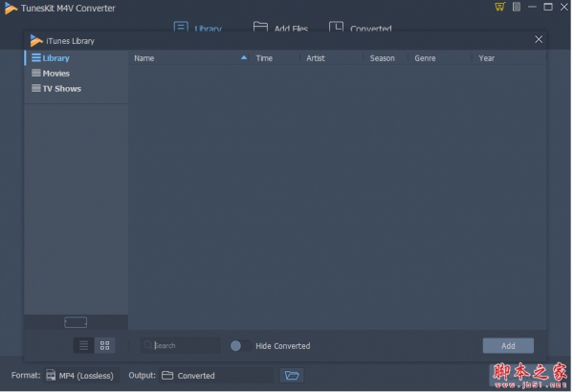The width and height of the screenshot is (574, 392).
Task: Switch to grid view
Action: coord(105,345)
